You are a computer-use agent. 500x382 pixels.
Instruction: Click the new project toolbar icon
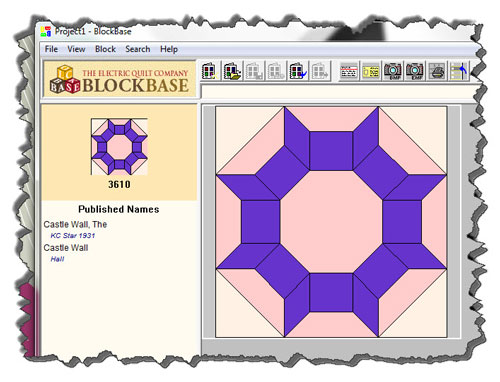(x=210, y=71)
